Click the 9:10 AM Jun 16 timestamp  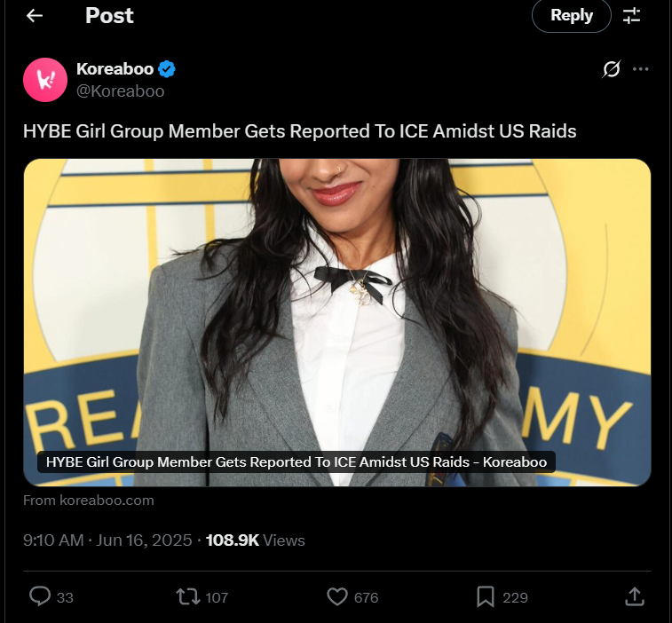pos(107,540)
